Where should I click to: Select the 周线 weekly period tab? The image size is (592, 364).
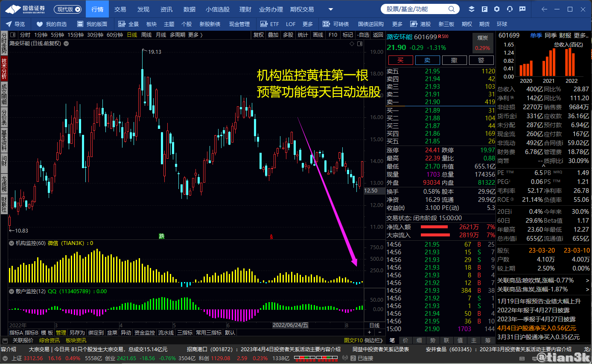(146, 35)
